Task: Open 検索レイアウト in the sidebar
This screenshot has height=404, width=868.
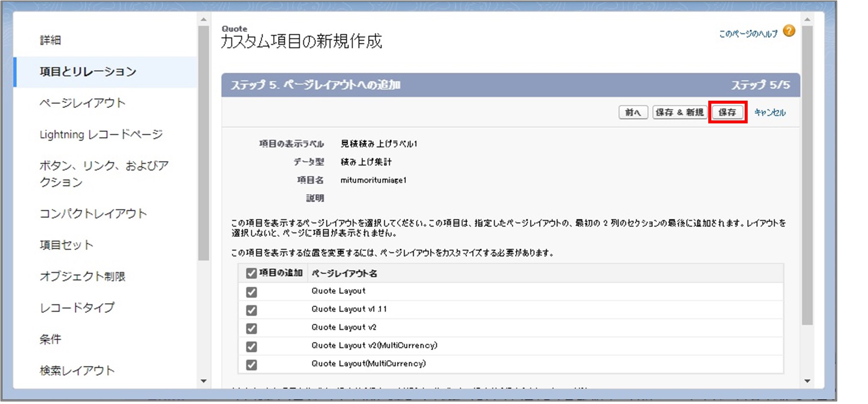Action: [x=77, y=371]
